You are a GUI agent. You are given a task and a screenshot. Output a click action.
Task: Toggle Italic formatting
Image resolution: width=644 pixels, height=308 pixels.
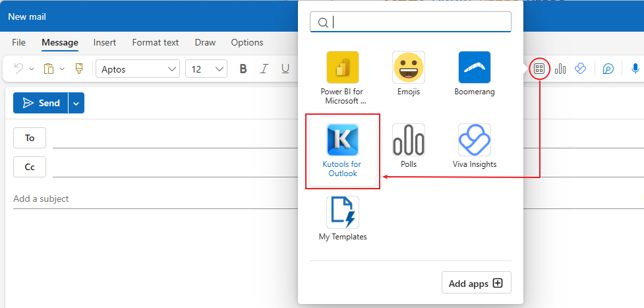click(x=264, y=69)
